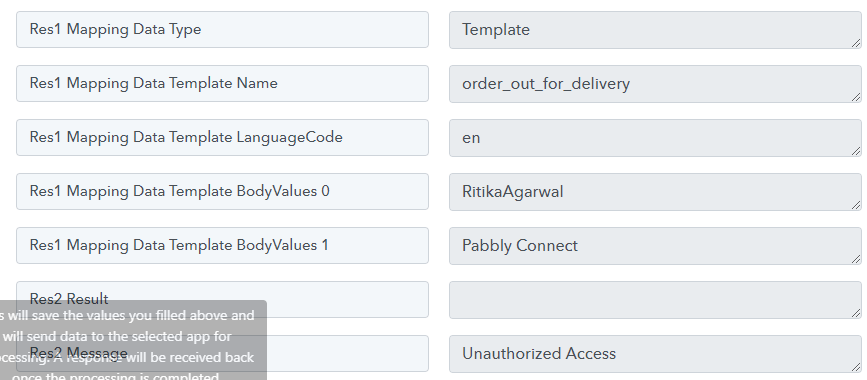This screenshot has height=380, width=867.
Task: Click the Template BodyValues 1 label field
Action: click(x=222, y=245)
